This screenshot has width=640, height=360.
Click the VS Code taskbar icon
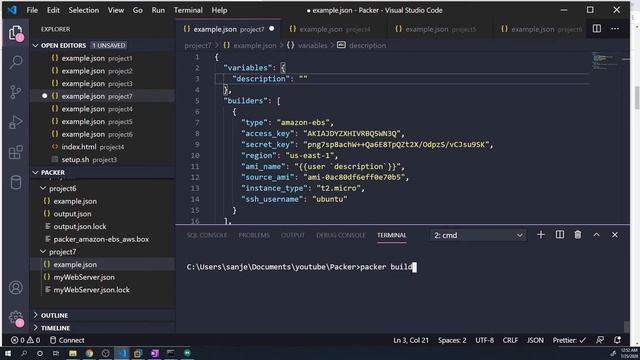tap(122, 353)
